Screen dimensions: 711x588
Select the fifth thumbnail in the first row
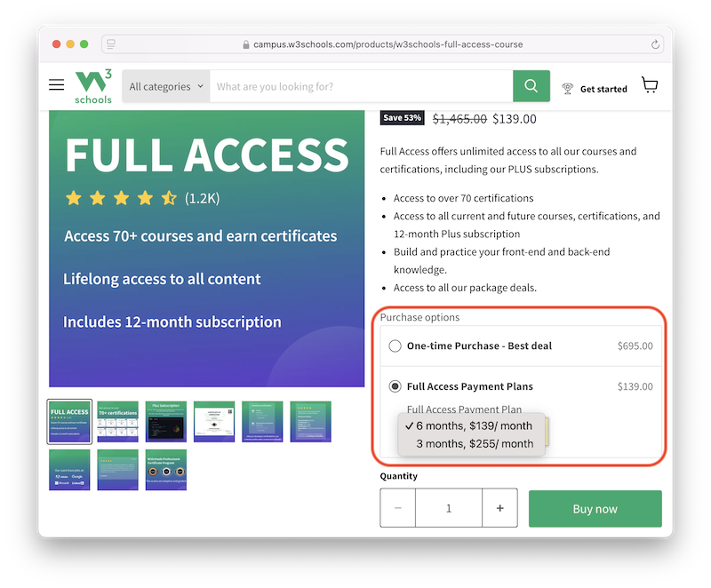click(262, 422)
